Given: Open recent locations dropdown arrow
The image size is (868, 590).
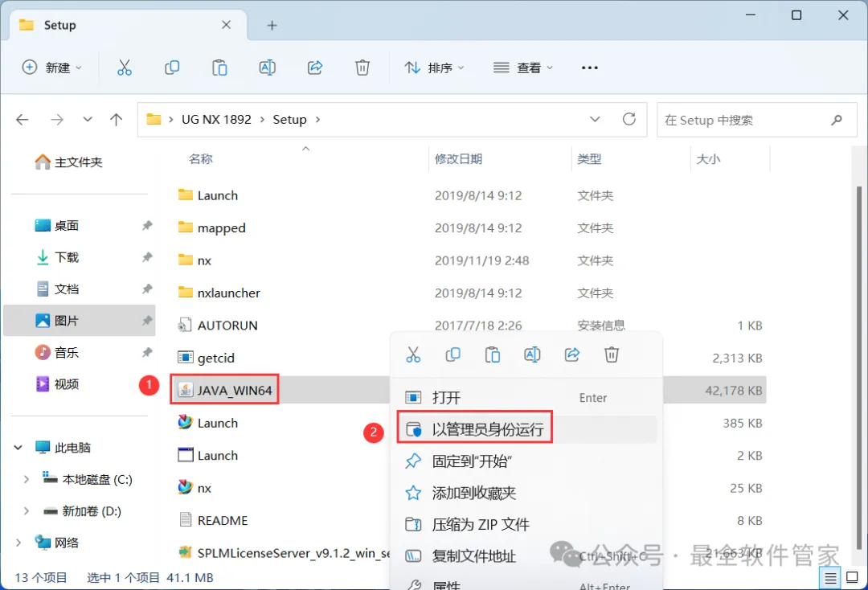Looking at the screenshot, I should click(x=87, y=120).
